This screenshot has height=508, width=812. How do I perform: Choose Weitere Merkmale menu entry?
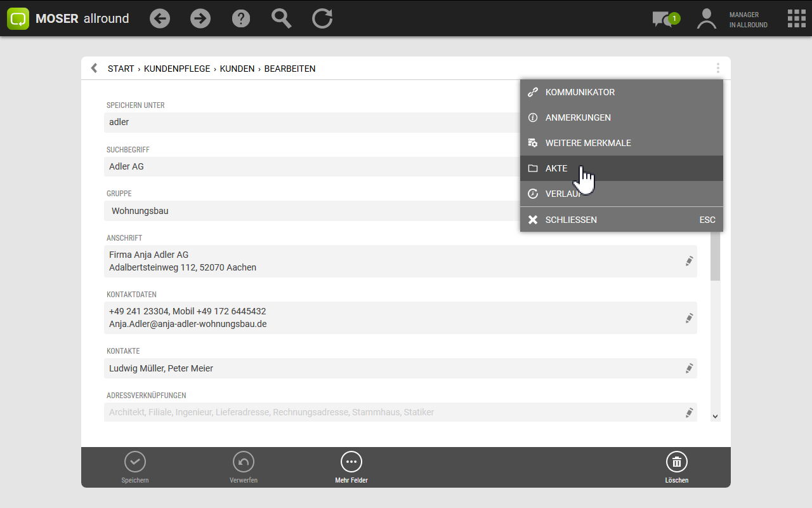click(588, 143)
